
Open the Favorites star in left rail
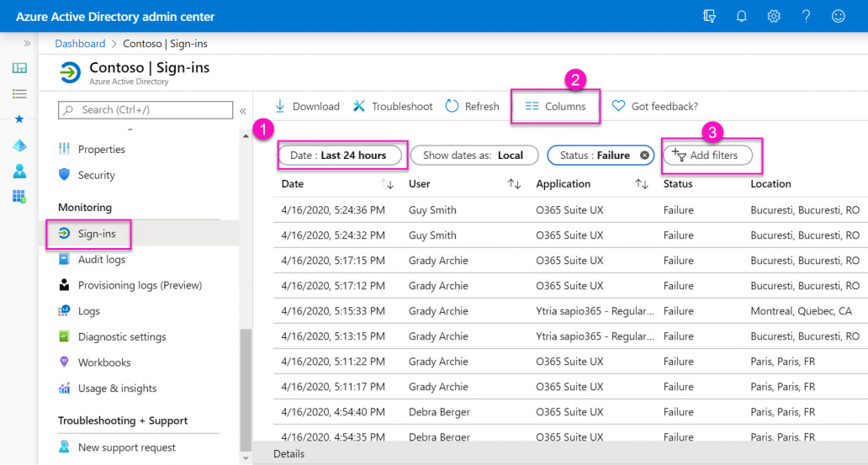[19, 119]
